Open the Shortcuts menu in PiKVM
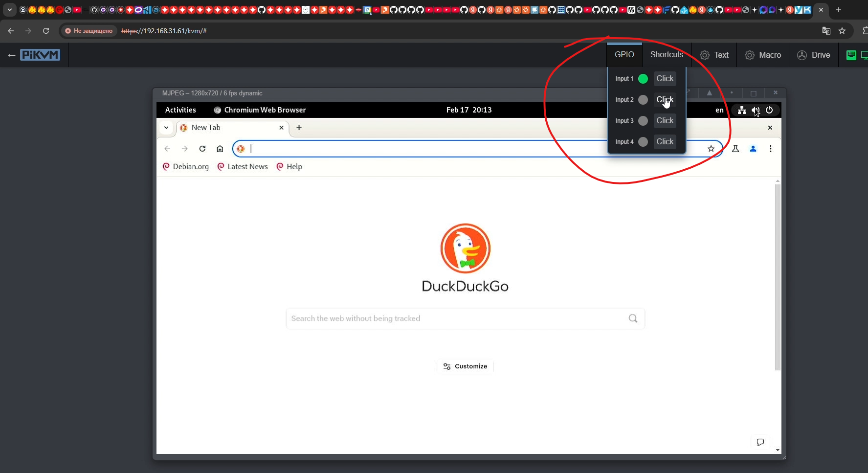868x473 pixels. pos(667,55)
